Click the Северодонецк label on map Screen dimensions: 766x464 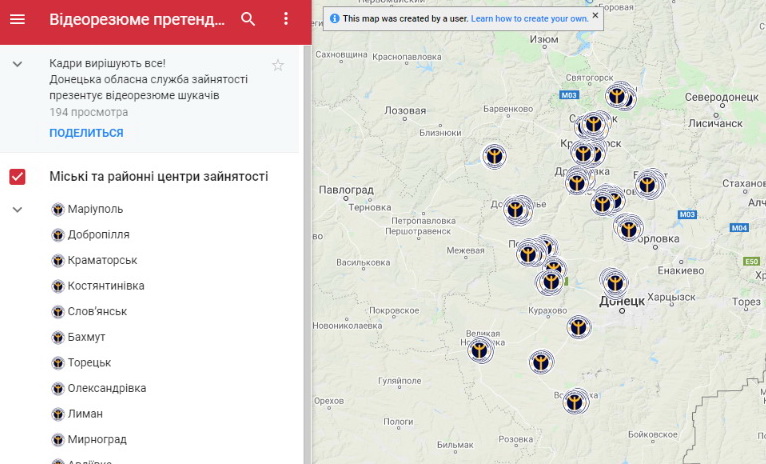(722, 97)
